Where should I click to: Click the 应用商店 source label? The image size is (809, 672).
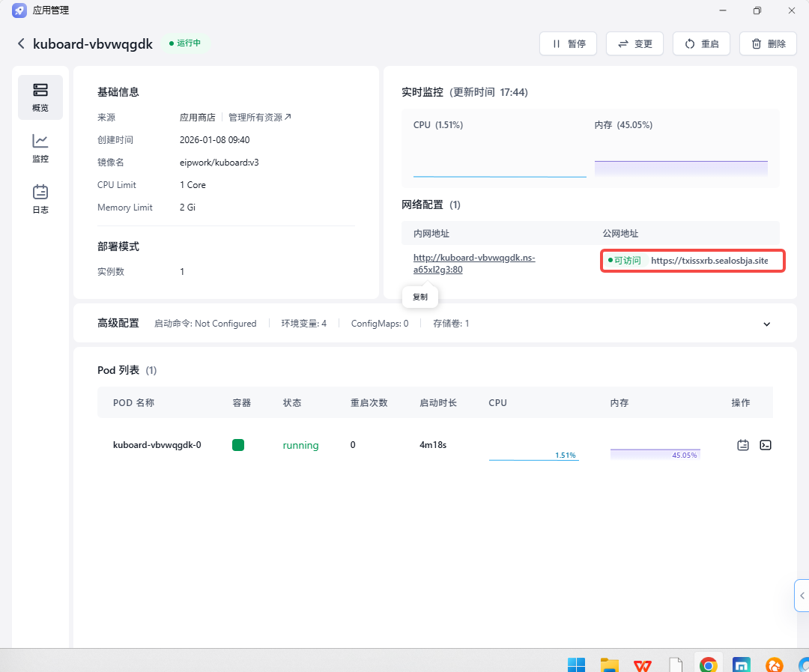tap(197, 117)
